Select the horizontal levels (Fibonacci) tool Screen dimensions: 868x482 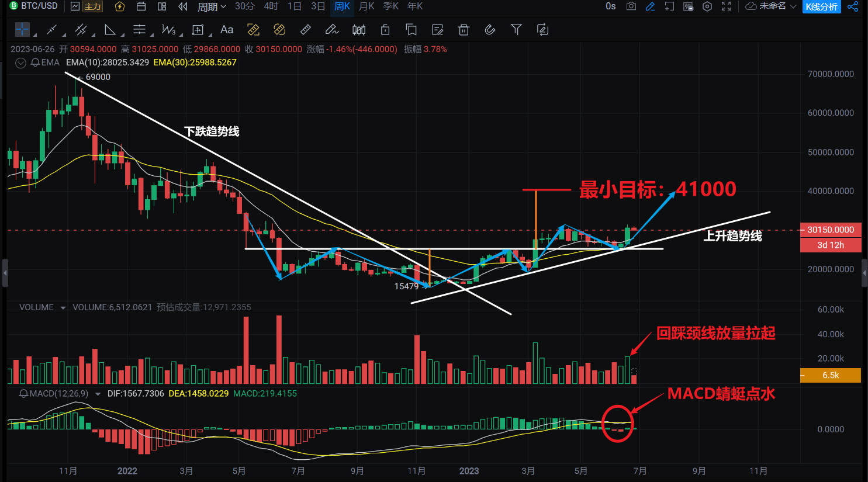[139, 29]
